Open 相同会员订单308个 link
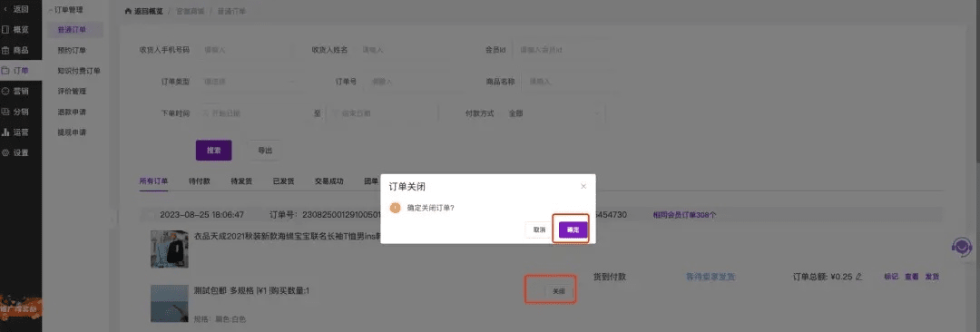This screenshot has height=332, width=980. pyautogui.click(x=684, y=215)
